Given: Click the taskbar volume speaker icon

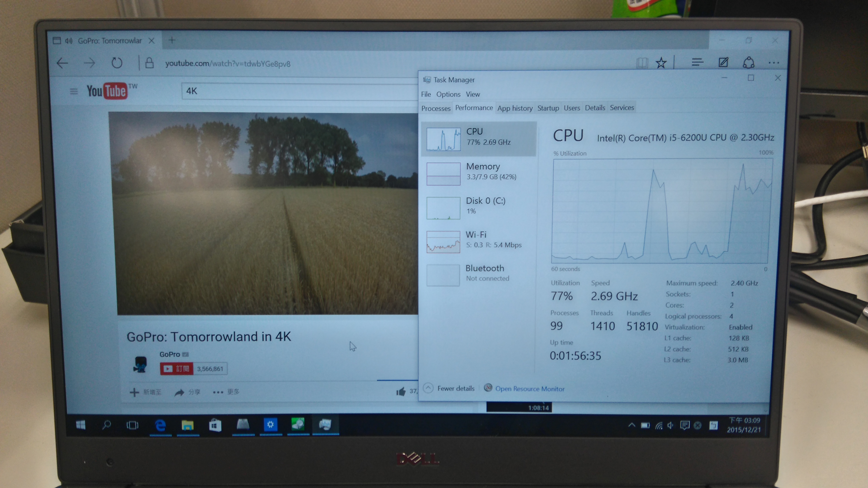Looking at the screenshot, I should 670,425.
